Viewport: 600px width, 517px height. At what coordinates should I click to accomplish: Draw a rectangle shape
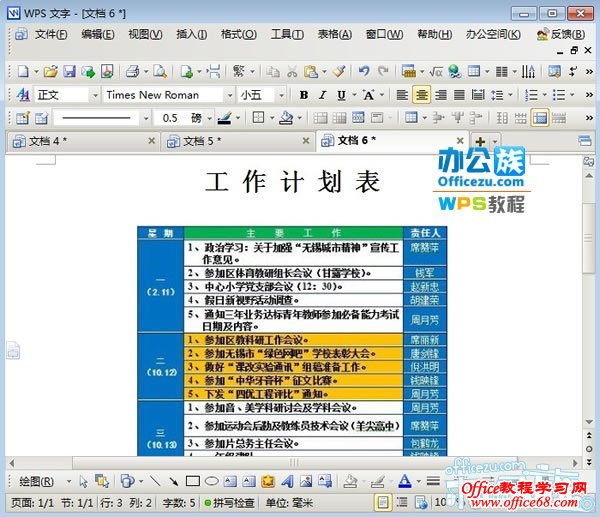192,481
